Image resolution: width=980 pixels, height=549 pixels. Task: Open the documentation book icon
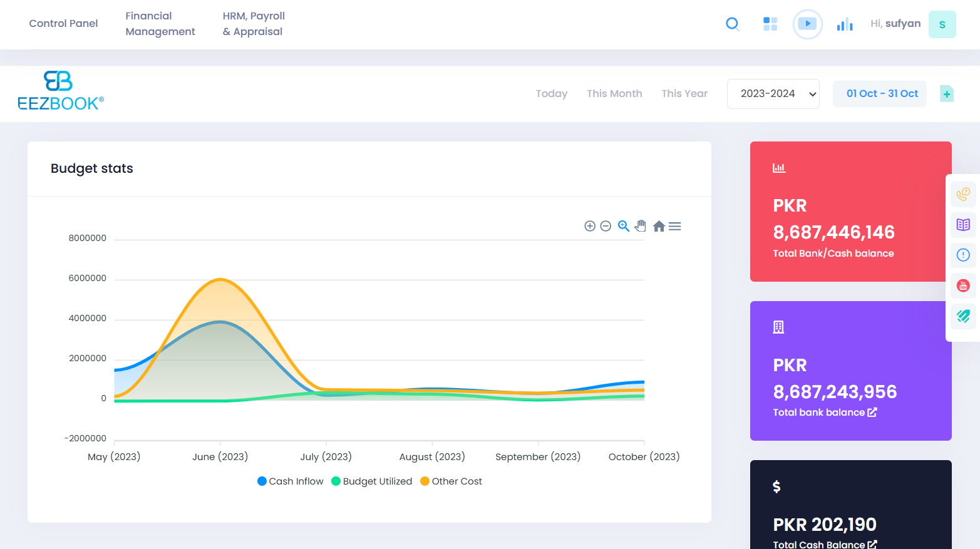tap(963, 225)
